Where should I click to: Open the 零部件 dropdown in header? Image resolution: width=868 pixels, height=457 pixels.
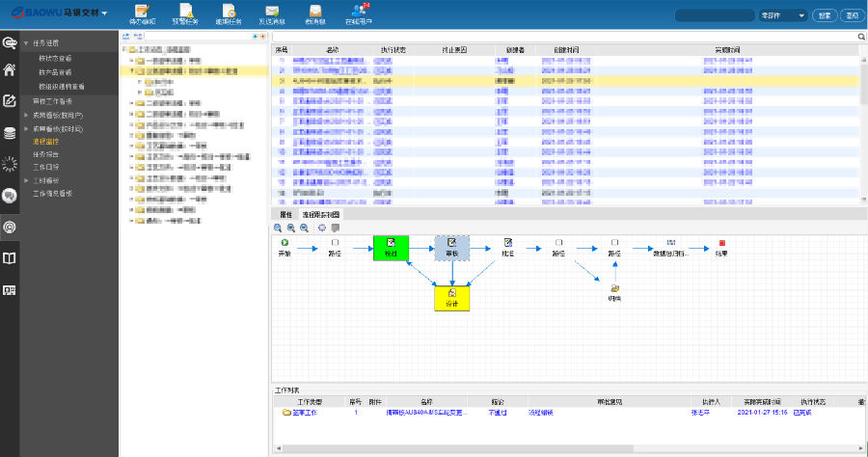pos(782,15)
